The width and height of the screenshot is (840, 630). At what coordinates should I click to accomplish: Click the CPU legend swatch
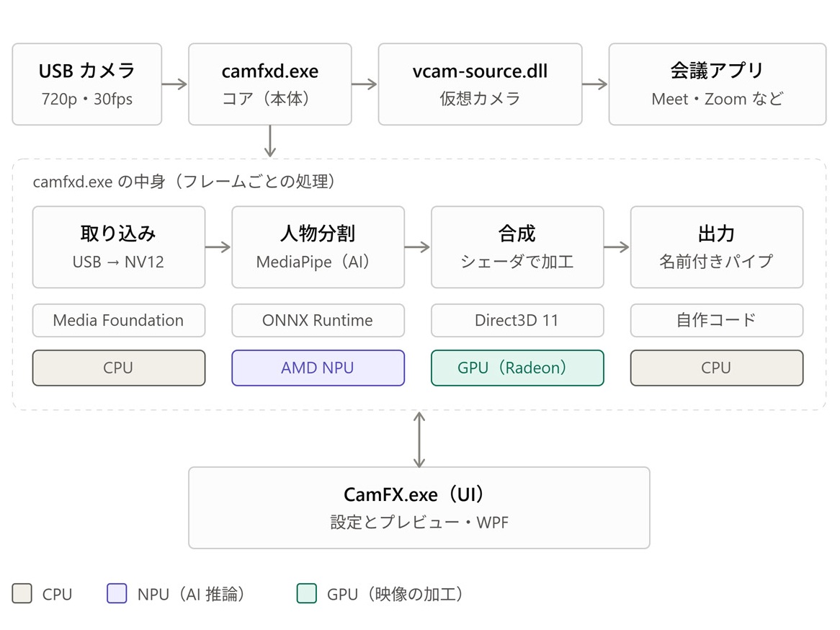pyautogui.click(x=22, y=593)
